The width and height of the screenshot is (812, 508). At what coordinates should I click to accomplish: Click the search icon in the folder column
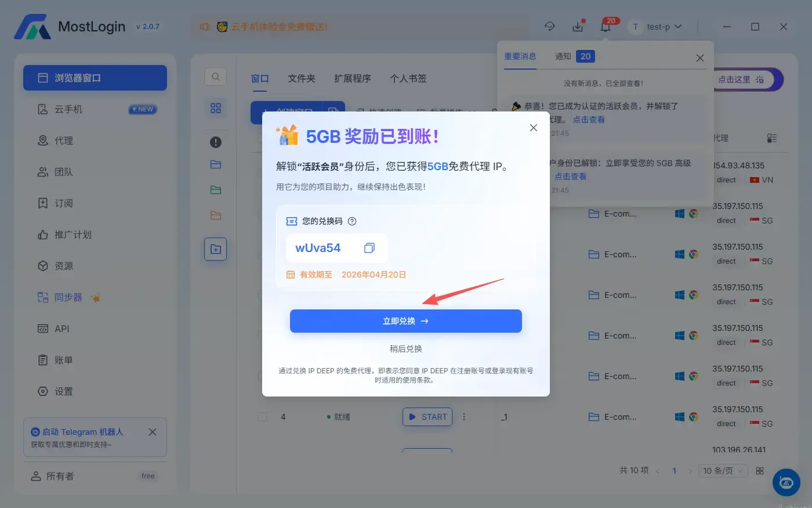[215, 77]
